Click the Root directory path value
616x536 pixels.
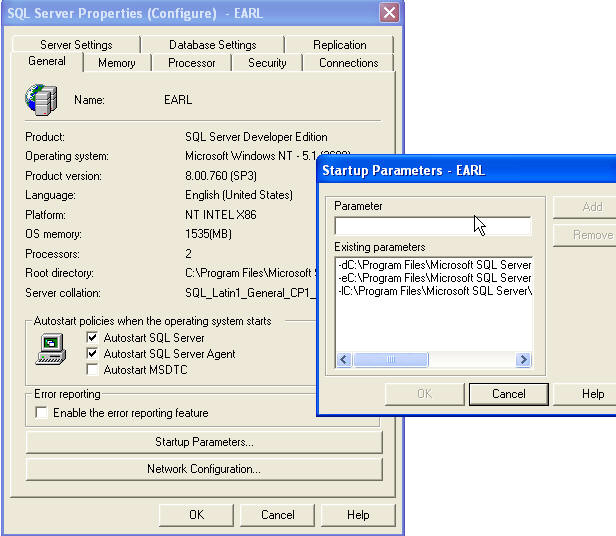coord(250,273)
